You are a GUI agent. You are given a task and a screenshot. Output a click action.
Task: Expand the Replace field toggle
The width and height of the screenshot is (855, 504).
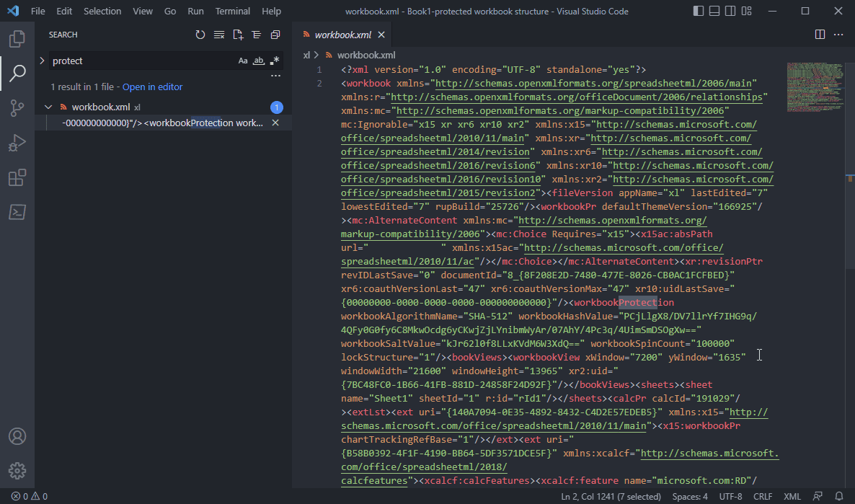pyautogui.click(x=42, y=61)
